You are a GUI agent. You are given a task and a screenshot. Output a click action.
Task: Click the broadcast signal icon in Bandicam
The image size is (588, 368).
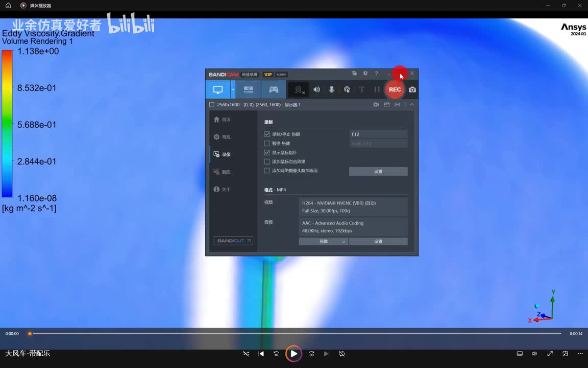(x=397, y=104)
